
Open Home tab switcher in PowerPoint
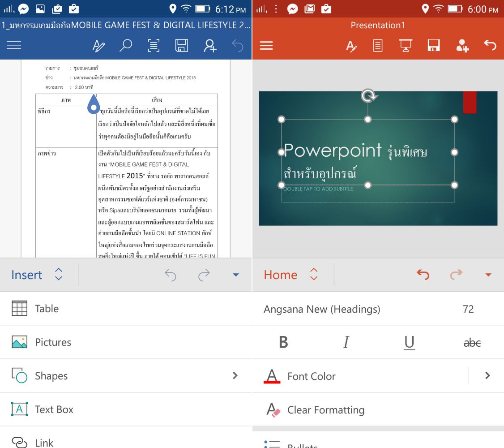tap(291, 275)
